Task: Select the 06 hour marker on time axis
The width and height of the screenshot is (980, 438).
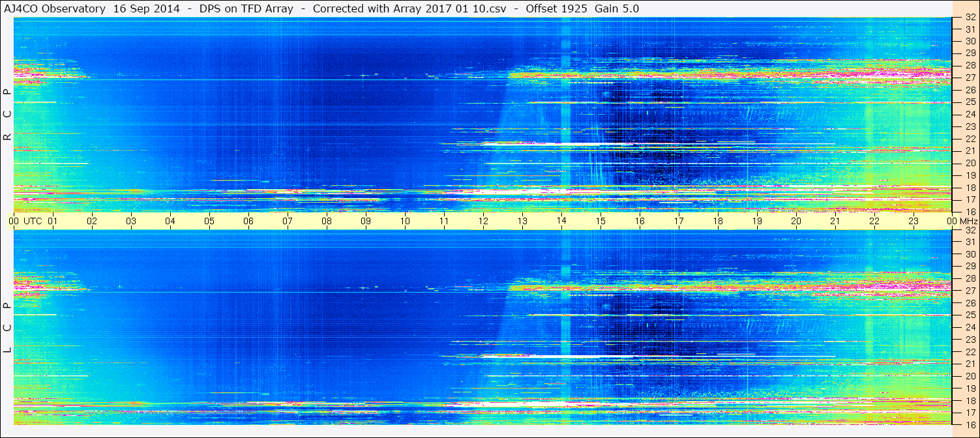Action: pyautogui.click(x=248, y=221)
